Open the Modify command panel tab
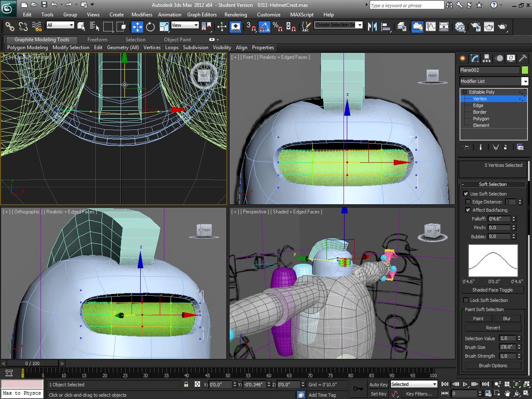The image size is (532, 399). click(475, 58)
